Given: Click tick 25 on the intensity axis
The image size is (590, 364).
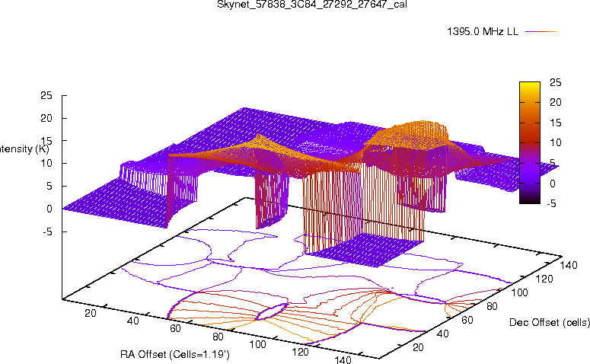Looking at the screenshot, I should pos(46,95).
